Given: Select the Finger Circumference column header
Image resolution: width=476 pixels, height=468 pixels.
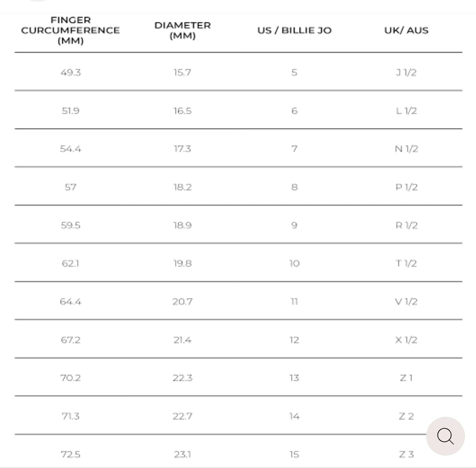Looking at the screenshot, I should pos(71,30).
